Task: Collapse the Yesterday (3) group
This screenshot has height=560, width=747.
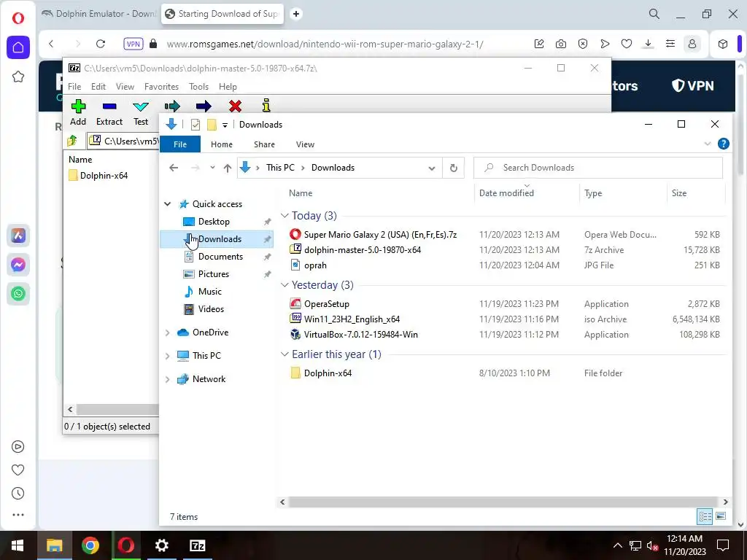Action: pos(285,285)
